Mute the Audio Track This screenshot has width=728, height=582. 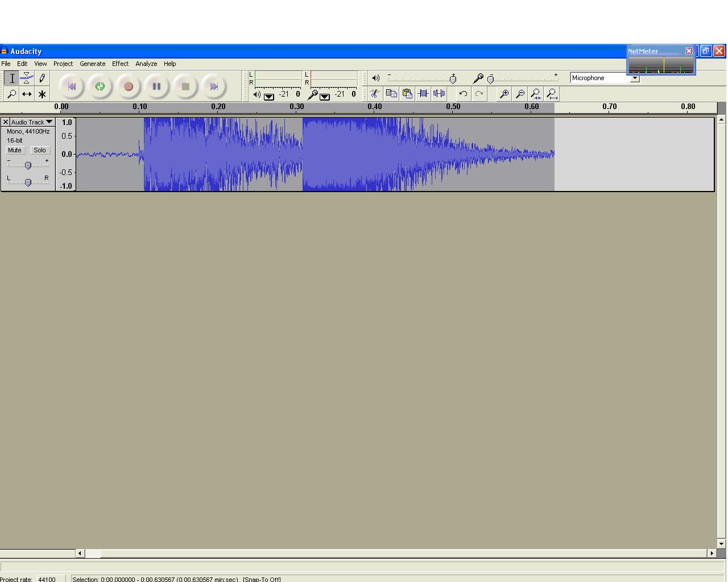[14, 150]
